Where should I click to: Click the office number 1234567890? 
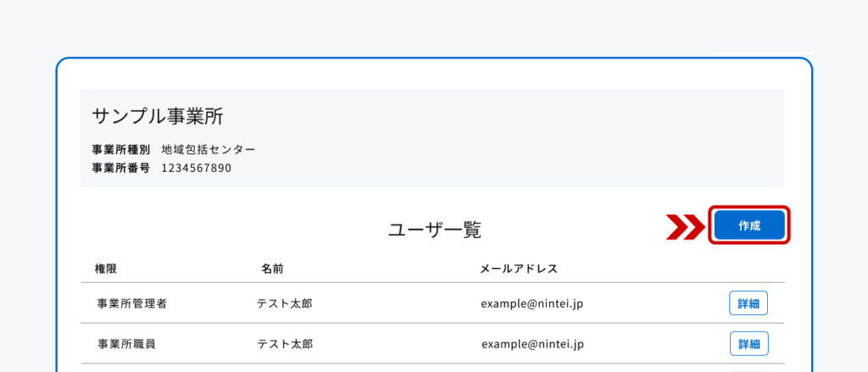[197, 168]
